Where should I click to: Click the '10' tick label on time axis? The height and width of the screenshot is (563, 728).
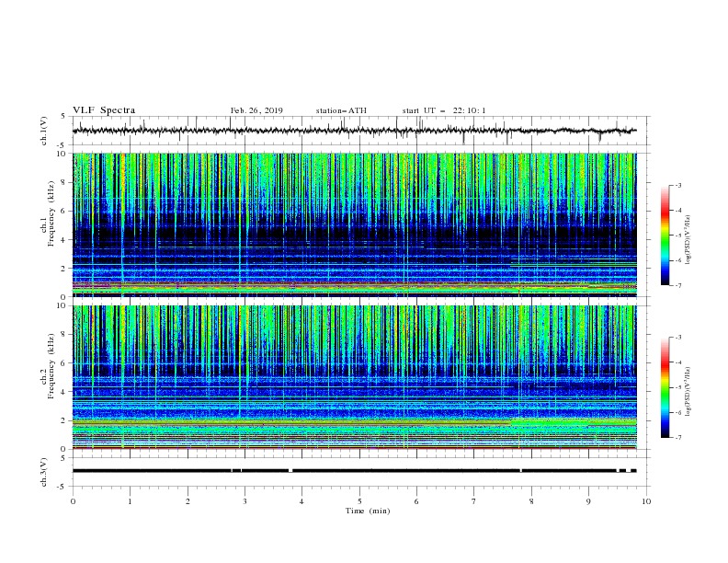click(646, 501)
